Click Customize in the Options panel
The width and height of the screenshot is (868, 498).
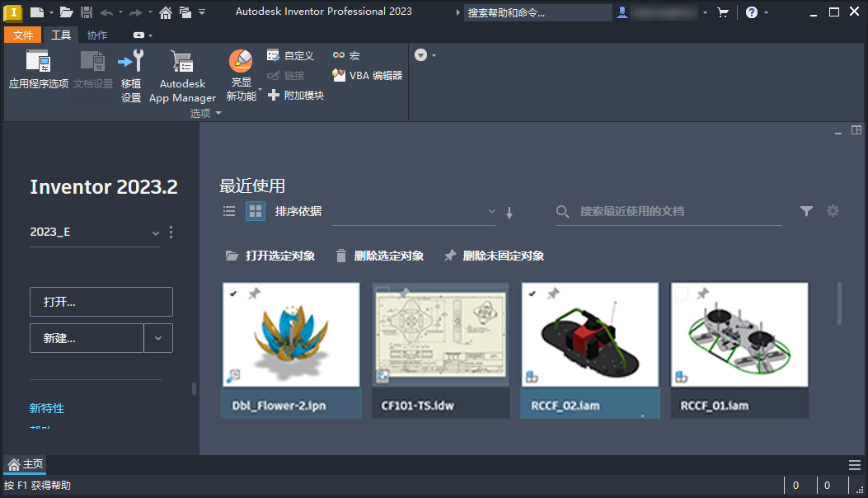click(x=290, y=55)
